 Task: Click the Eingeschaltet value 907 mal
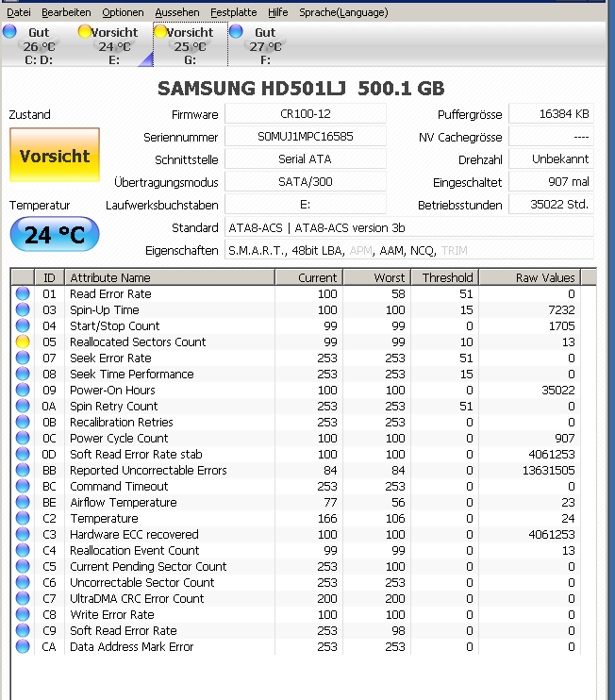551,182
